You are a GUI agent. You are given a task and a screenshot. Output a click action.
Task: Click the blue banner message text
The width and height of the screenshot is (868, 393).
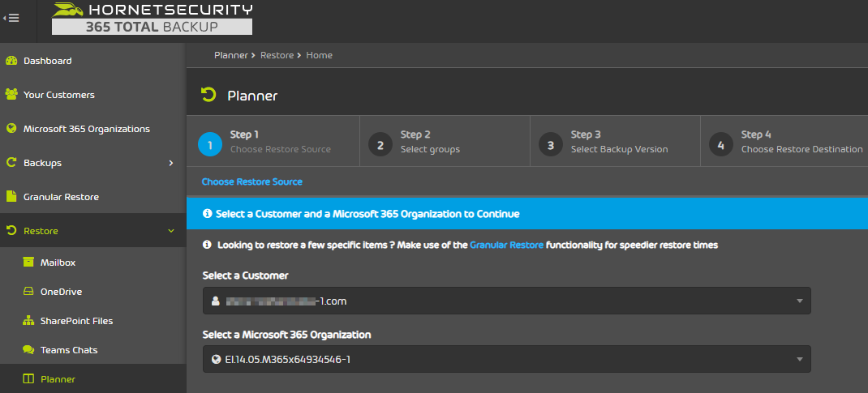(x=367, y=213)
